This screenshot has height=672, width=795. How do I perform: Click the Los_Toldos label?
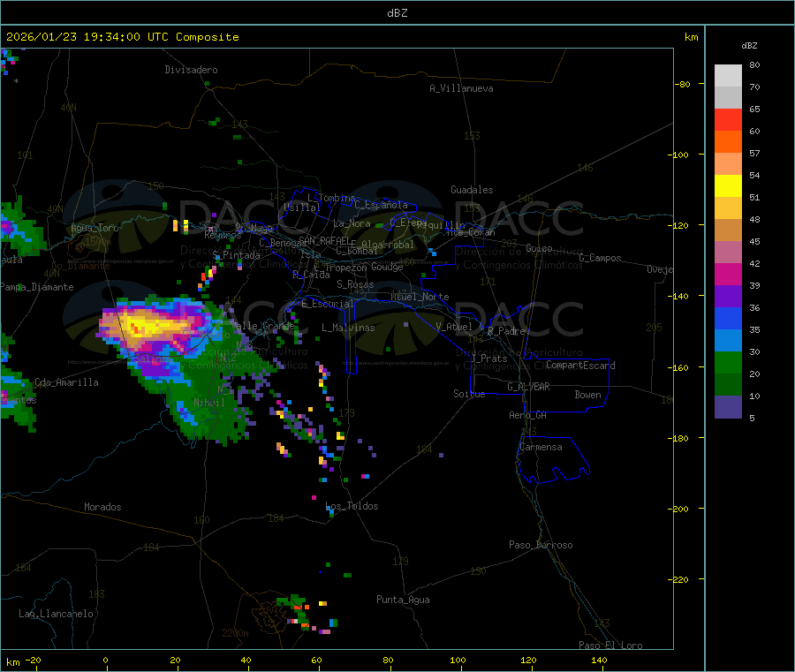(352, 506)
